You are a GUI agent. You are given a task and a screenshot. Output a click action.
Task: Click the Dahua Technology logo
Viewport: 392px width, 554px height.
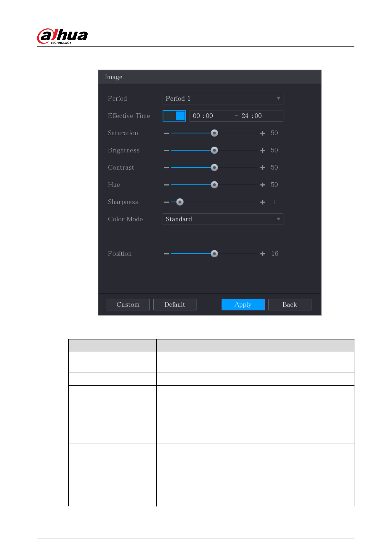(62, 36)
